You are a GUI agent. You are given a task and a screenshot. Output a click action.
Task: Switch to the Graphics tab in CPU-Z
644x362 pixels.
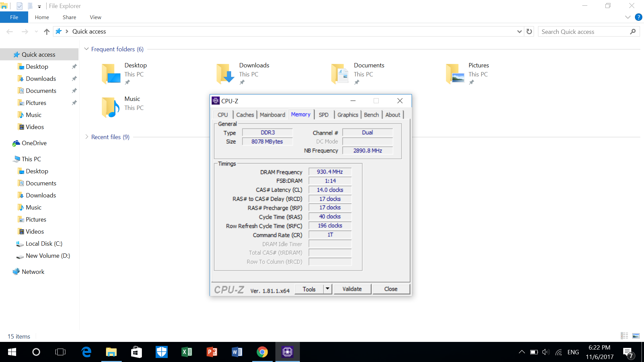(347, 115)
